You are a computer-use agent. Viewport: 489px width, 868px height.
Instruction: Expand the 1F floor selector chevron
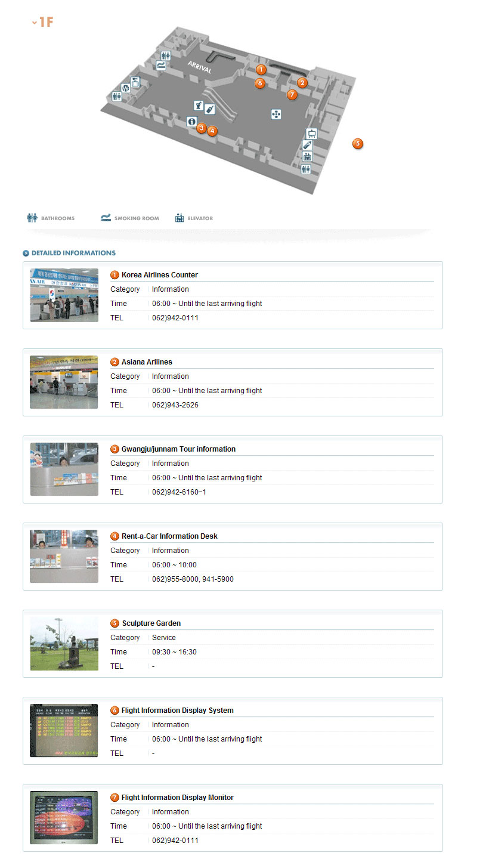pyautogui.click(x=35, y=23)
